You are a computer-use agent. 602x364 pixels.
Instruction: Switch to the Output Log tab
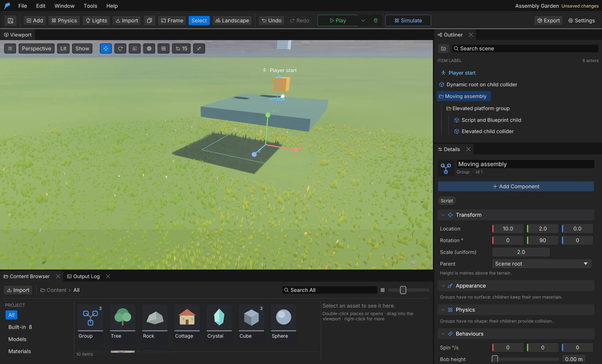84,276
